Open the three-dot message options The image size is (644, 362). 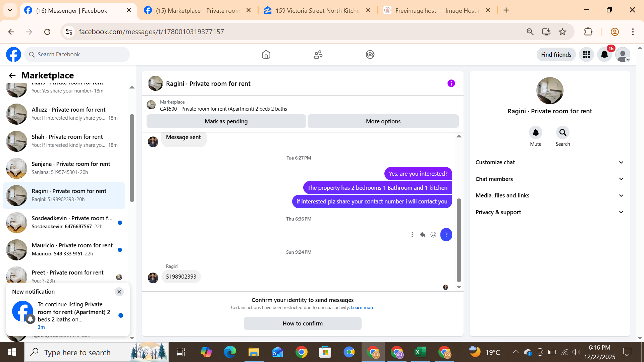pyautogui.click(x=412, y=235)
